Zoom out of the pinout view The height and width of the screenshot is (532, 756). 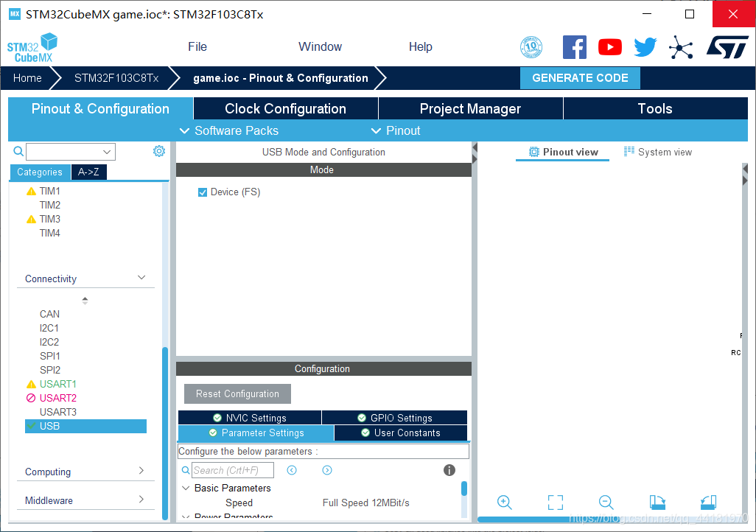coord(606,502)
